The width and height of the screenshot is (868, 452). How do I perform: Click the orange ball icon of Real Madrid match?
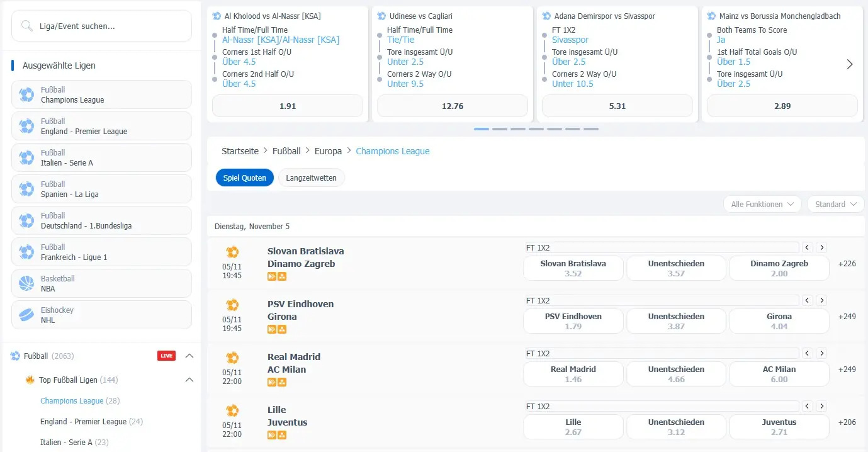(232, 358)
